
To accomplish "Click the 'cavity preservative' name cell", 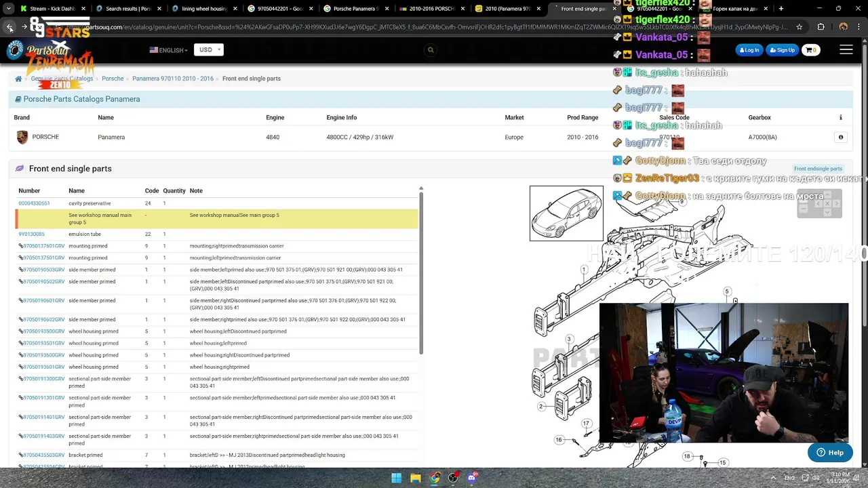I will (x=90, y=203).
